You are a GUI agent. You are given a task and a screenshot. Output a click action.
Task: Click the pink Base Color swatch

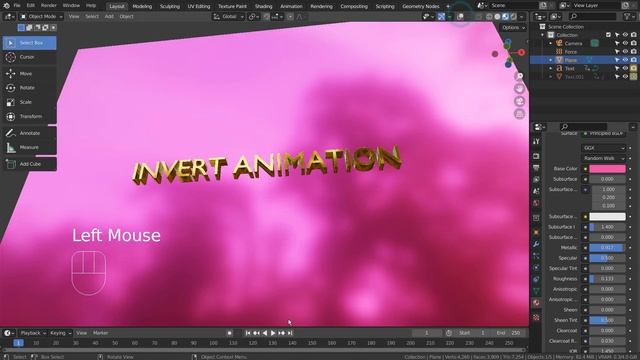[x=607, y=169]
